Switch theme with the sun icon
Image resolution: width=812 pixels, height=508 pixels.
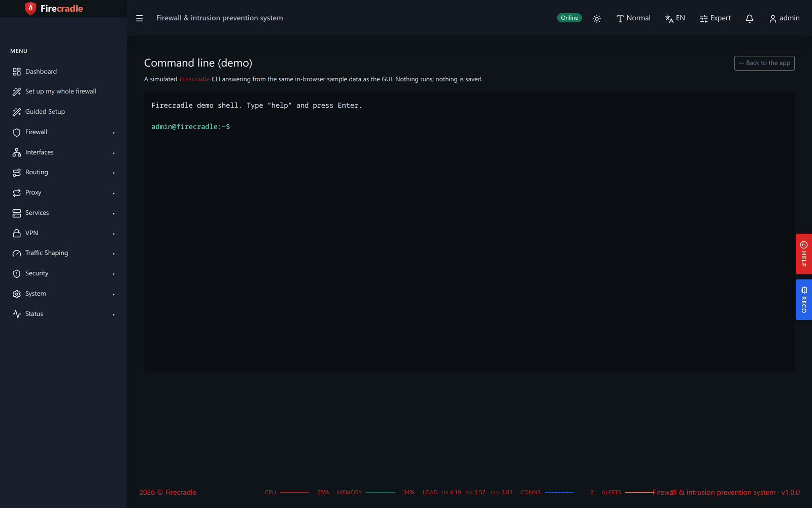click(597, 18)
